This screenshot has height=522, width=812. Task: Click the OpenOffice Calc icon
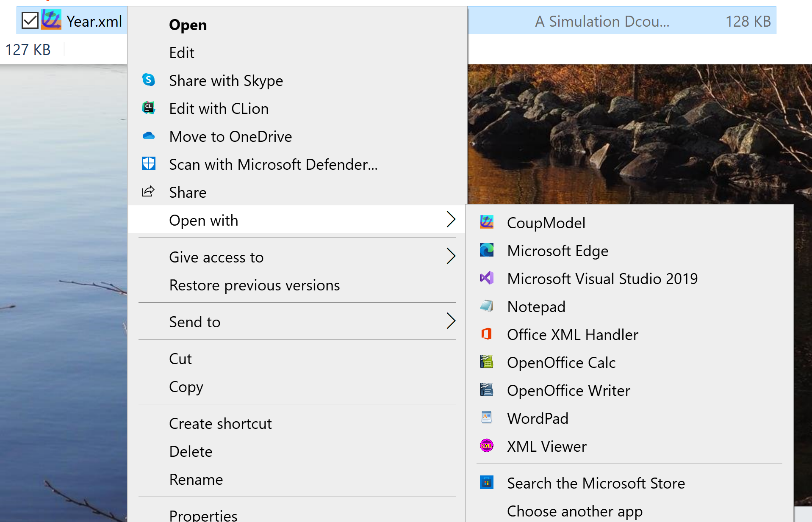[x=486, y=362]
